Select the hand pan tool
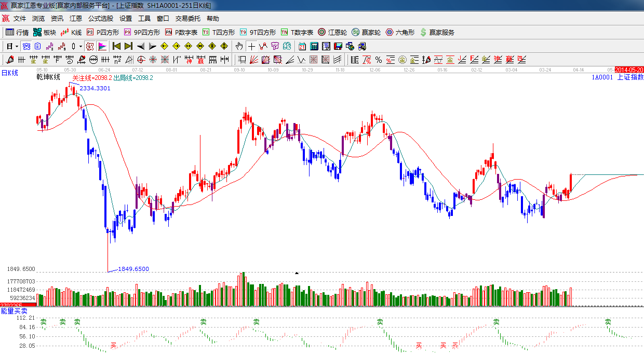 (239, 46)
